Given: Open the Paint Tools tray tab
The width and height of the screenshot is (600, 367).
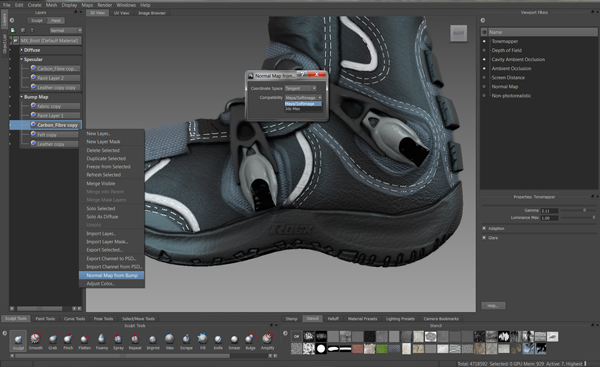Looking at the screenshot, I should click(45, 318).
